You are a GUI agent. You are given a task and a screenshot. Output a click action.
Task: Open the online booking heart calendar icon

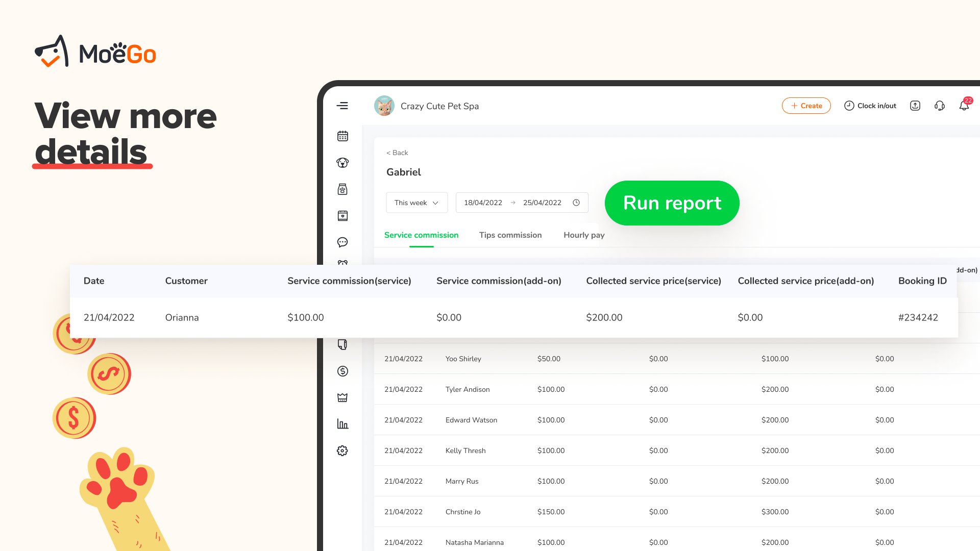pyautogui.click(x=342, y=216)
